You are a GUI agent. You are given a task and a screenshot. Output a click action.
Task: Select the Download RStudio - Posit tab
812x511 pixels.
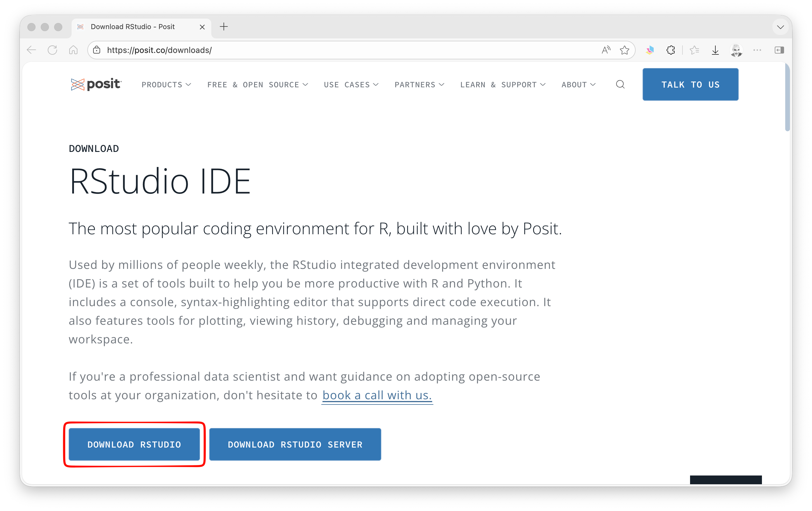(132, 27)
